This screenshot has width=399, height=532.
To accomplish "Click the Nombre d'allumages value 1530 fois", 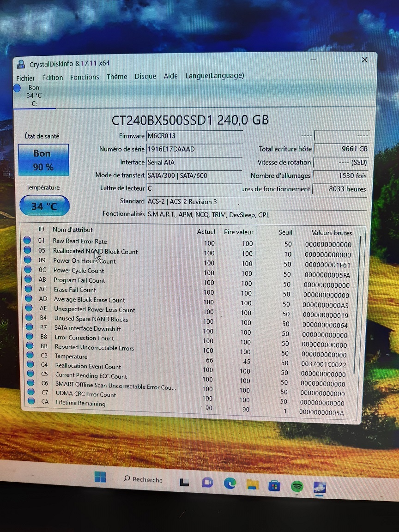I will pyautogui.click(x=341, y=176).
